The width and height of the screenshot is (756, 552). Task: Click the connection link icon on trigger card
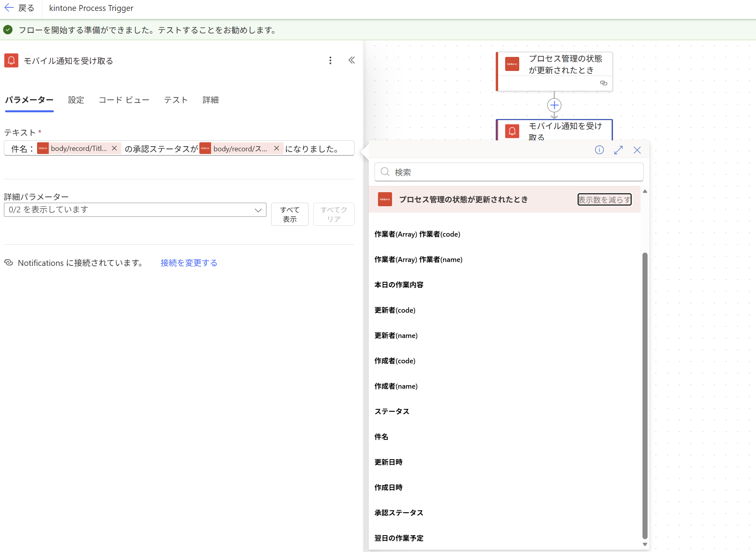[x=603, y=83]
